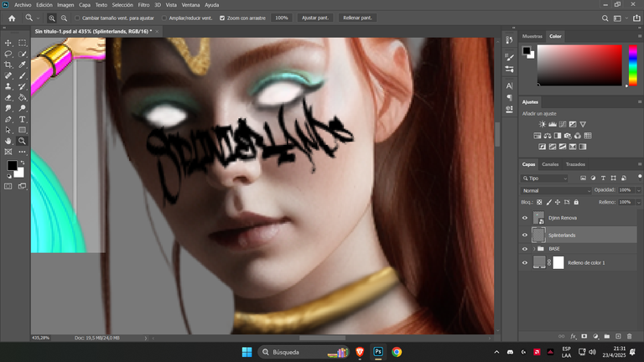This screenshot has width=644, height=362.
Task: Open the Selección menu
Action: (122, 5)
